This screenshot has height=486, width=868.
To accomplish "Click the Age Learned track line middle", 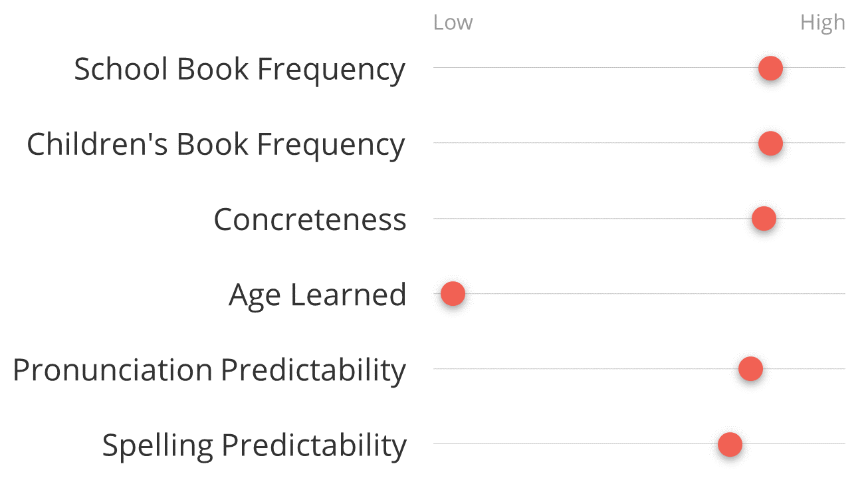I will point(639,293).
